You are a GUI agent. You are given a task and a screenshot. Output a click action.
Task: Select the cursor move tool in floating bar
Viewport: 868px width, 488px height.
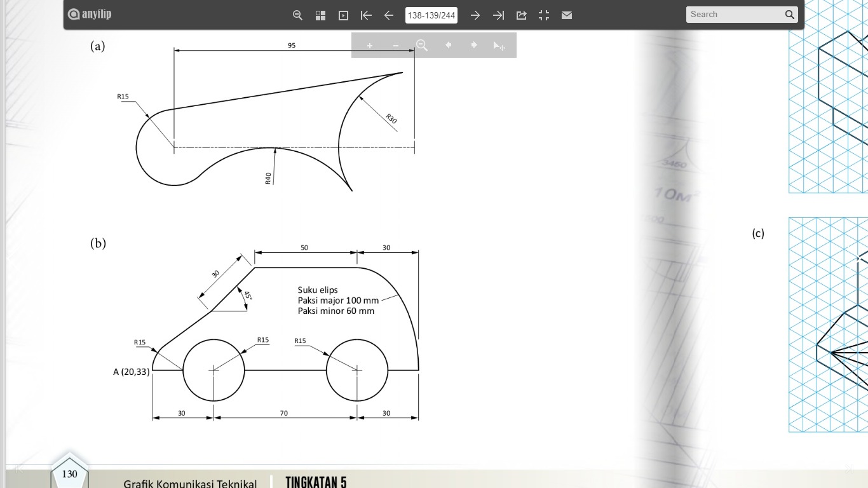click(x=499, y=46)
